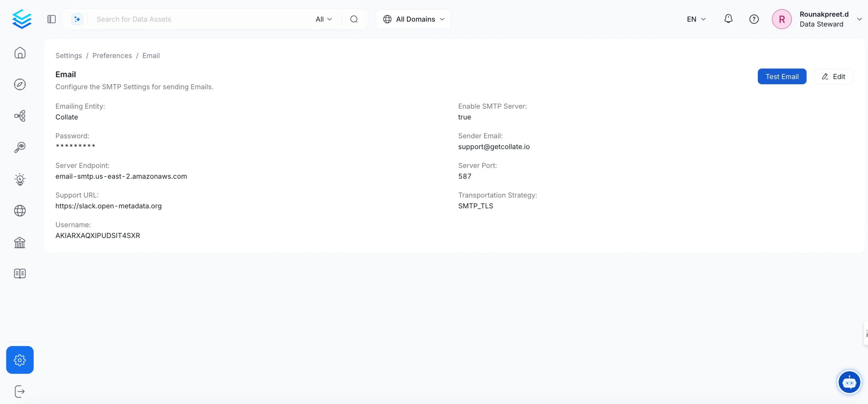Open the Govern building icon
The height and width of the screenshot is (404, 868).
point(20,242)
